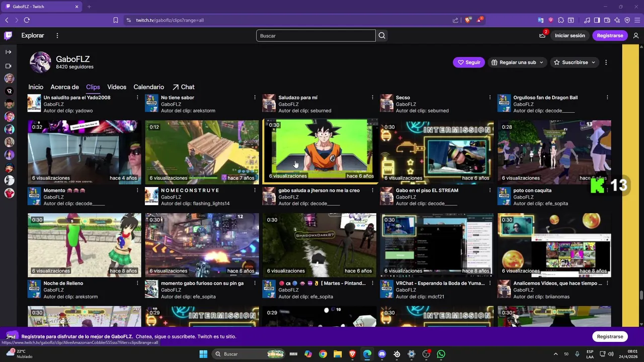
Task: Open Brave Shields lion icon
Action: tap(468, 20)
